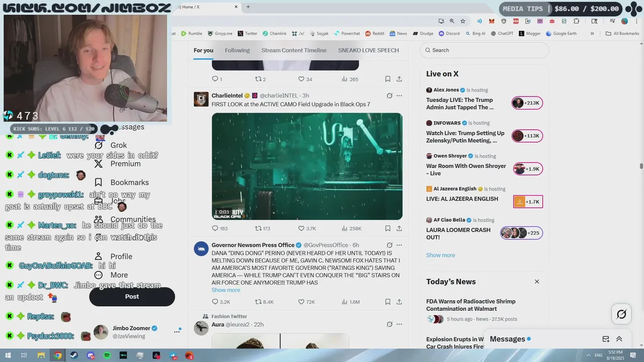Open Chrome extensions puzzle icon

577,21
